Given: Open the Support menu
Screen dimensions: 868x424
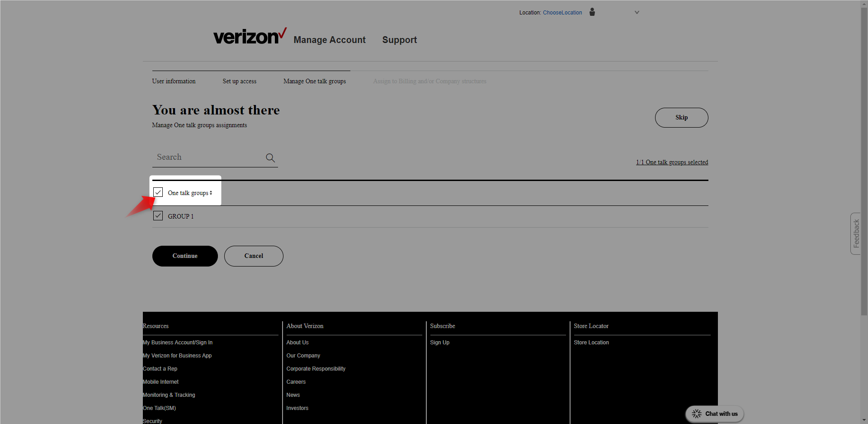Looking at the screenshot, I should tap(400, 40).
